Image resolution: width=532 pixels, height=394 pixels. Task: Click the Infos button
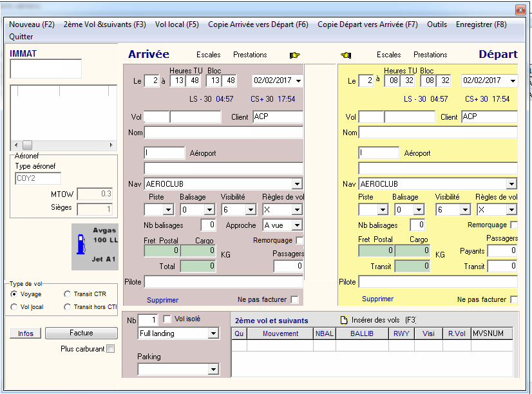click(26, 333)
